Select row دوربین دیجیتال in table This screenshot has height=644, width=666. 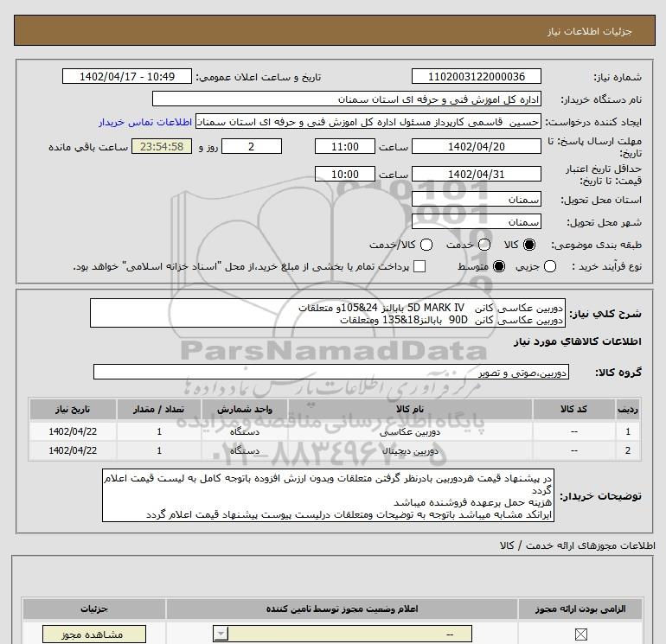pyautogui.click(x=335, y=451)
